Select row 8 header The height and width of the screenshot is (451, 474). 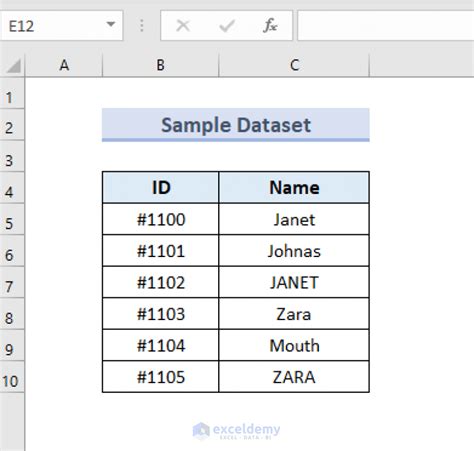click(12, 314)
